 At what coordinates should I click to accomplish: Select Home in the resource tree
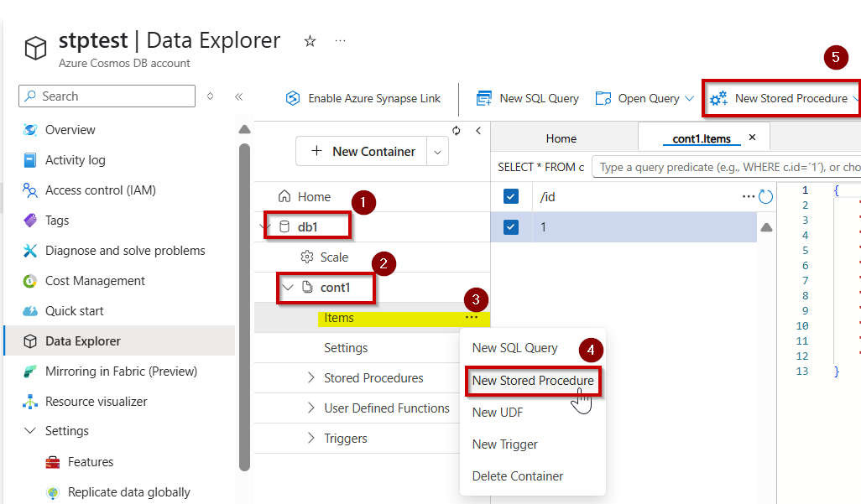pos(314,196)
